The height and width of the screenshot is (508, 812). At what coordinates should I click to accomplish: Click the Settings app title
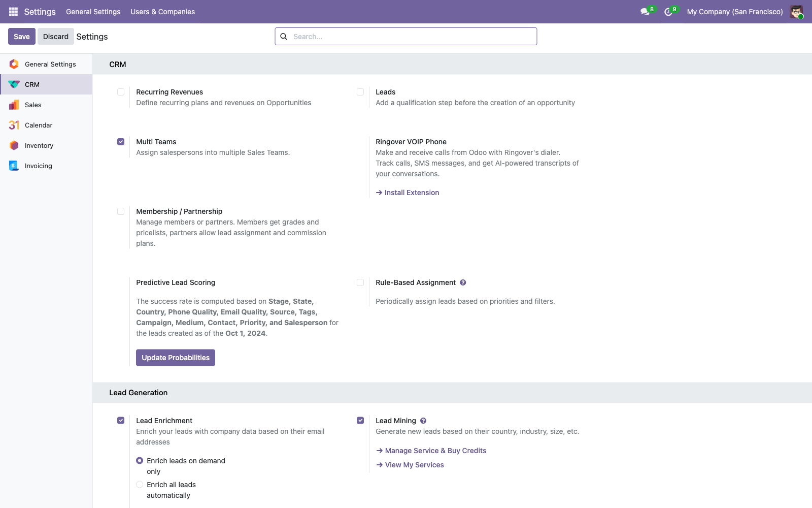pos(40,12)
